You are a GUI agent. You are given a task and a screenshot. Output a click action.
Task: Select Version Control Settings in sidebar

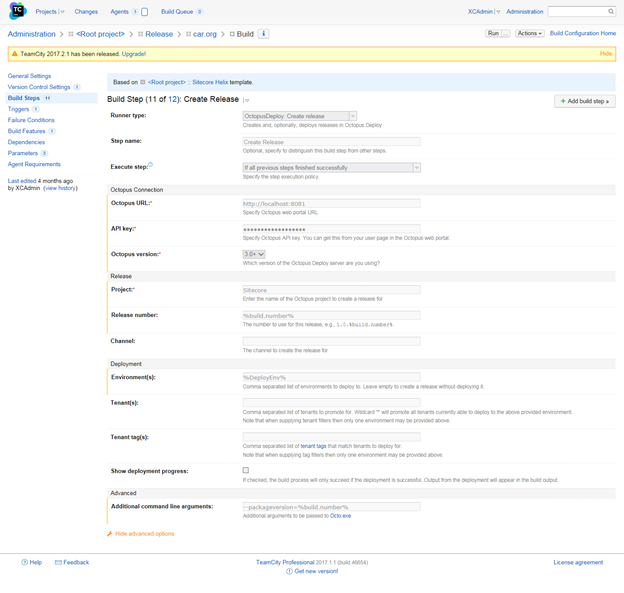pyautogui.click(x=39, y=87)
